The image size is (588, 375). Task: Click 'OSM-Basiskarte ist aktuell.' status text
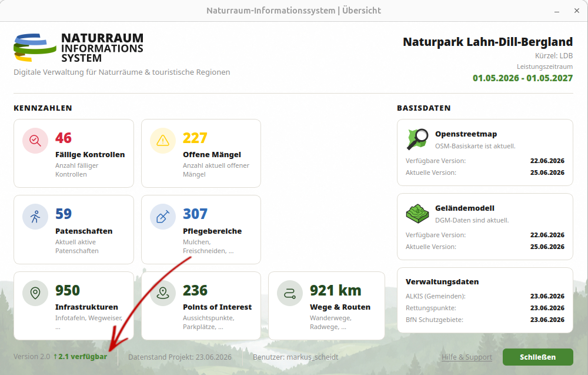click(x=475, y=146)
